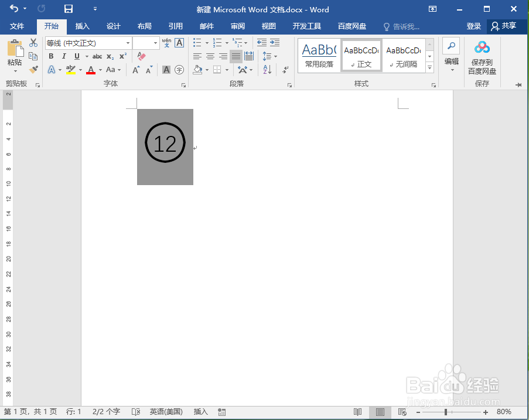Click the Find magnifier editing icon

pos(452,46)
